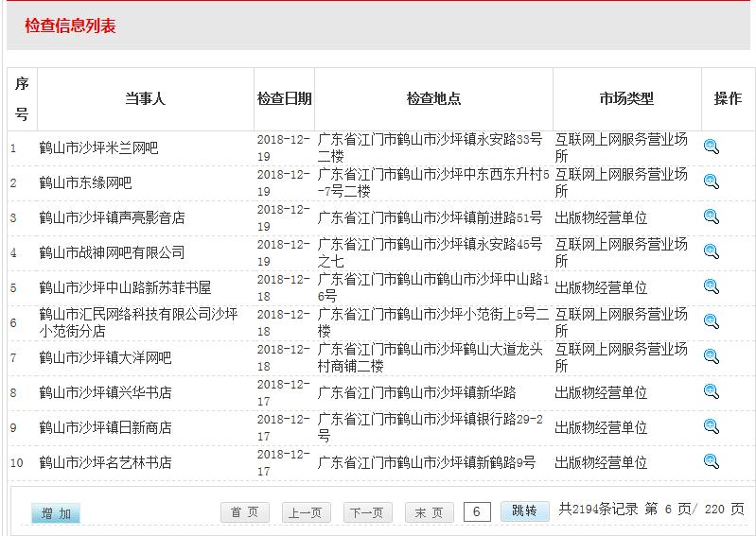Image resolution: width=756 pixels, height=536 pixels.
Task: Go to first page with 首页
Action: [245, 512]
